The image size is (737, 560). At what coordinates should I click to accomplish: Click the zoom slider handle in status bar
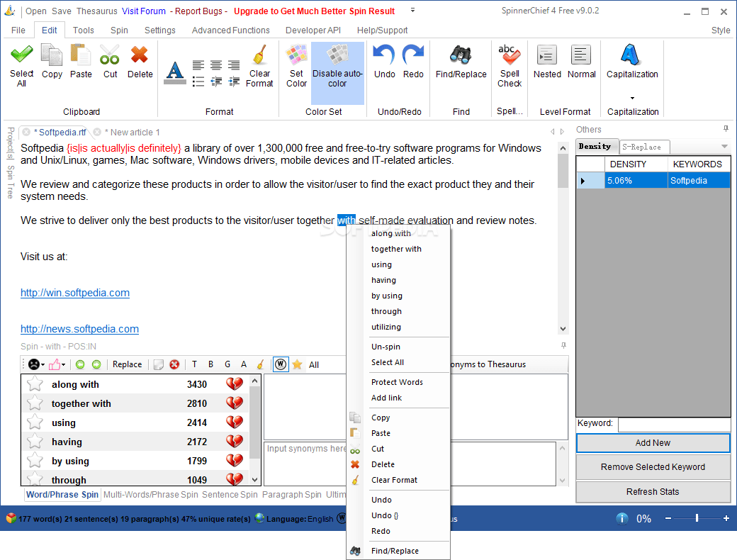(697, 518)
